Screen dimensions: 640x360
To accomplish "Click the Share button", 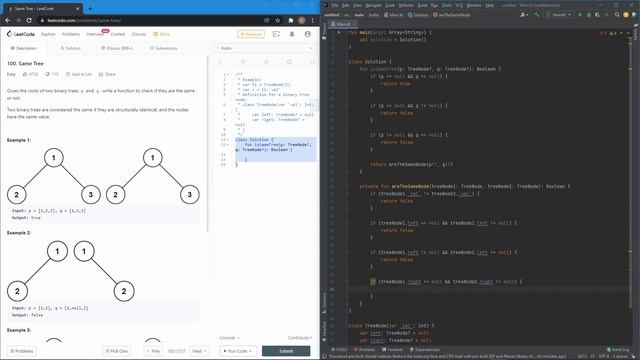I will (107, 74).
